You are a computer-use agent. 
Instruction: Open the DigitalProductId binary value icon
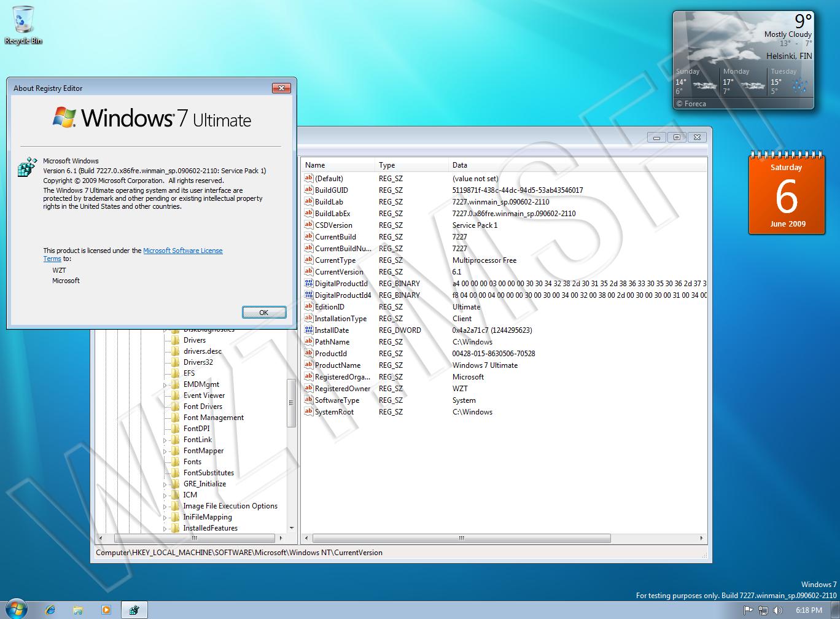click(309, 284)
